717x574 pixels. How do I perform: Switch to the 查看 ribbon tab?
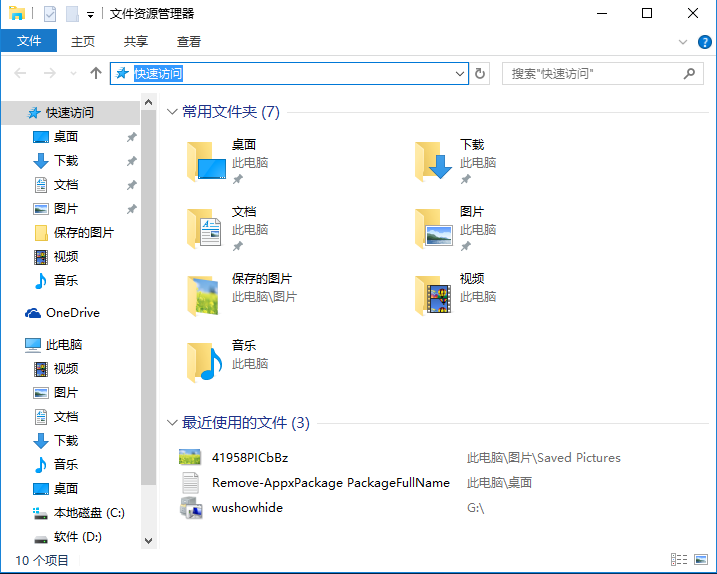[x=189, y=41]
